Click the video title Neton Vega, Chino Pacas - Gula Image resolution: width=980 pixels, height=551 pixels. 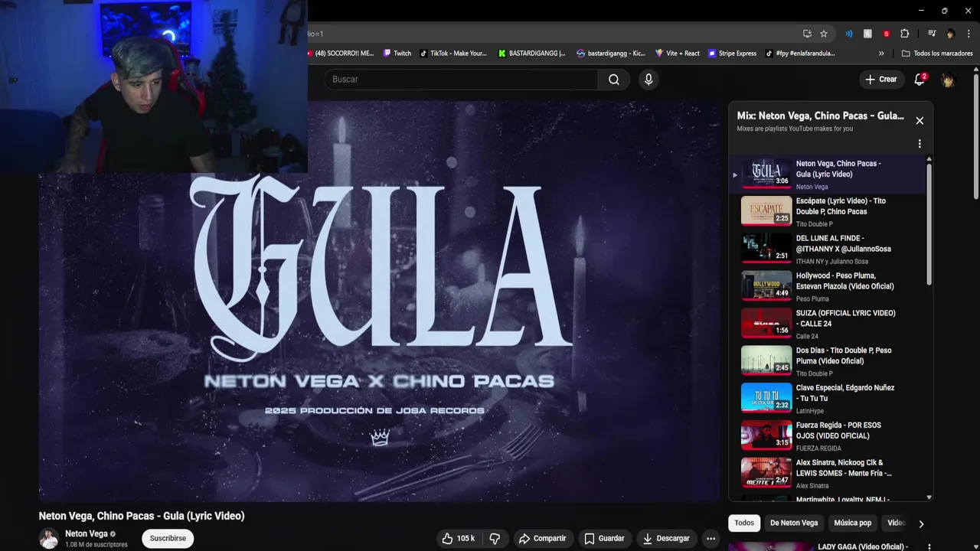(142, 516)
